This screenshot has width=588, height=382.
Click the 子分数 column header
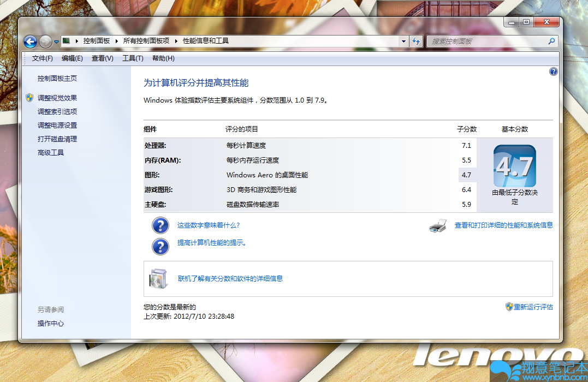[467, 129]
